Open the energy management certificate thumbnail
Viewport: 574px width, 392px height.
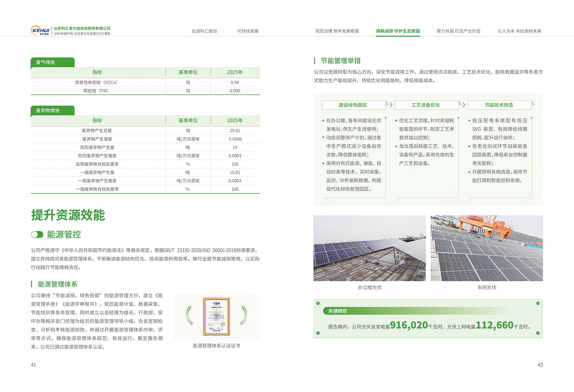point(216,317)
